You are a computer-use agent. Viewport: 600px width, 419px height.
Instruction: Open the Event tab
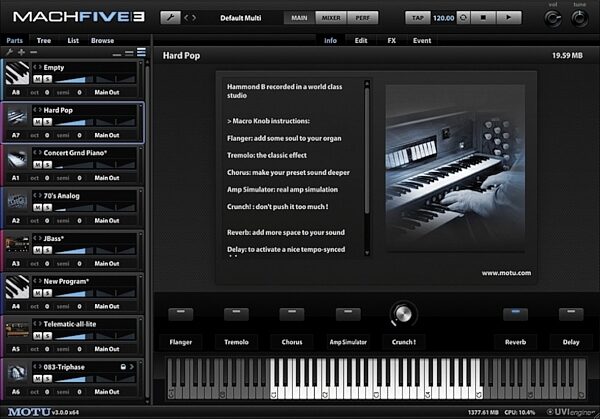pyautogui.click(x=422, y=41)
